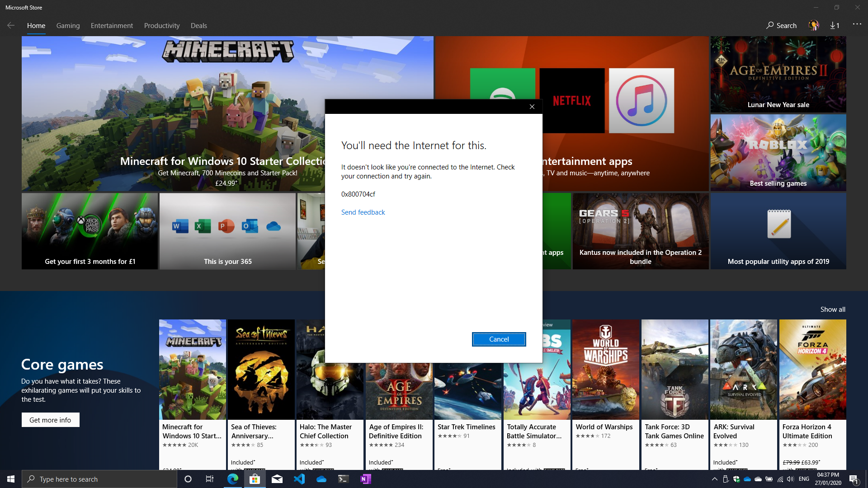Click the grey OneDrive tray icon

click(x=758, y=479)
